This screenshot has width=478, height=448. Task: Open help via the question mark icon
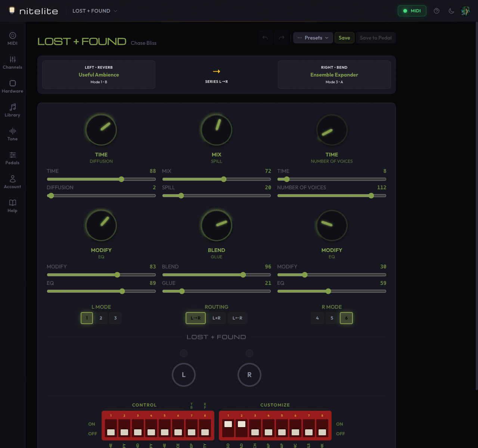pyautogui.click(x=436, y=11)
